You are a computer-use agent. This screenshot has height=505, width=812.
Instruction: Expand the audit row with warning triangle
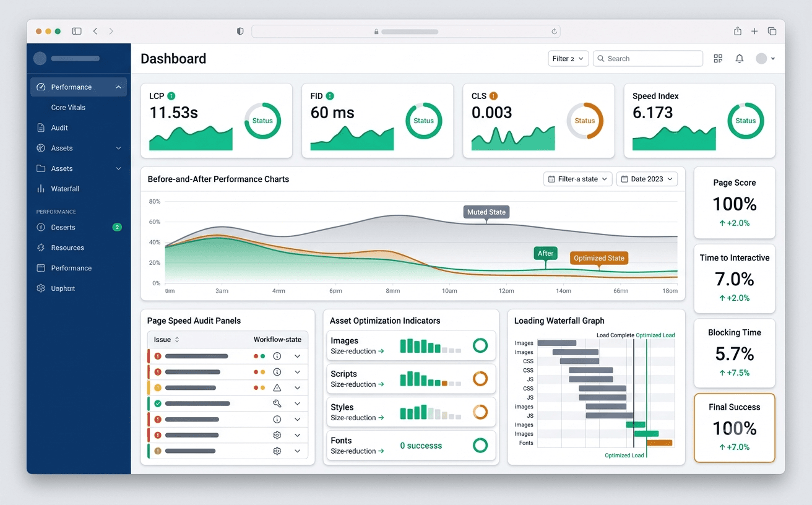tap(298, 387)
